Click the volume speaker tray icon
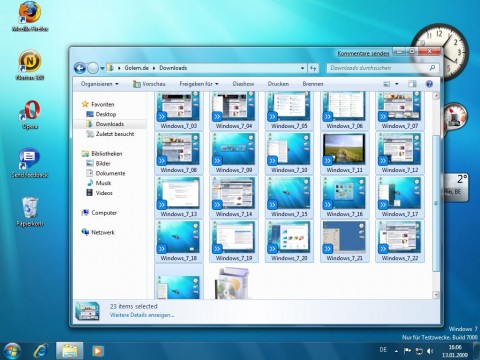 tap(430, 351)
